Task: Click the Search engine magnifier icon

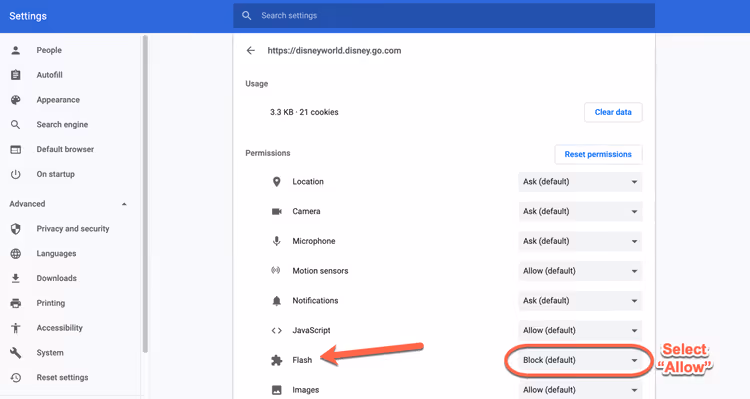Action: click(16, 125)
